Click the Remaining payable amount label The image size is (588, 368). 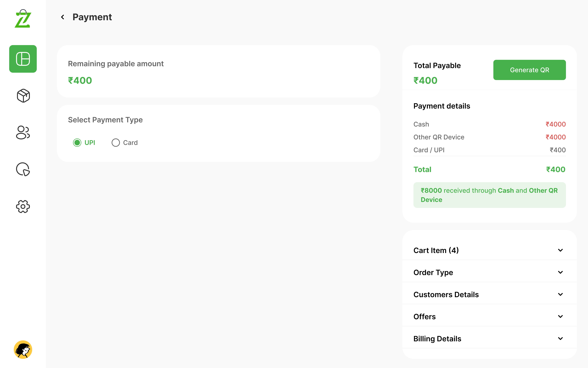[x=116, y=63]
